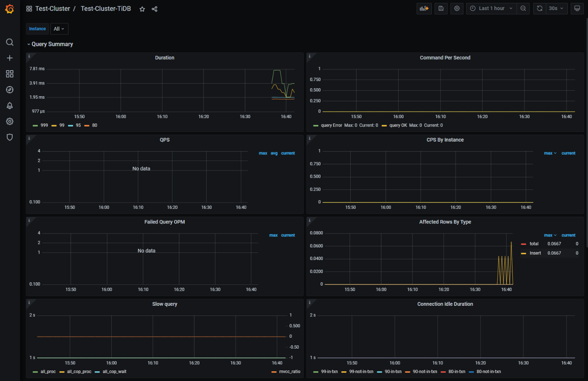This screenshot has width=588, height=381.
Task: Toggle 99-in-txn series in Connection Idle legend
Action: click(329, 372)
